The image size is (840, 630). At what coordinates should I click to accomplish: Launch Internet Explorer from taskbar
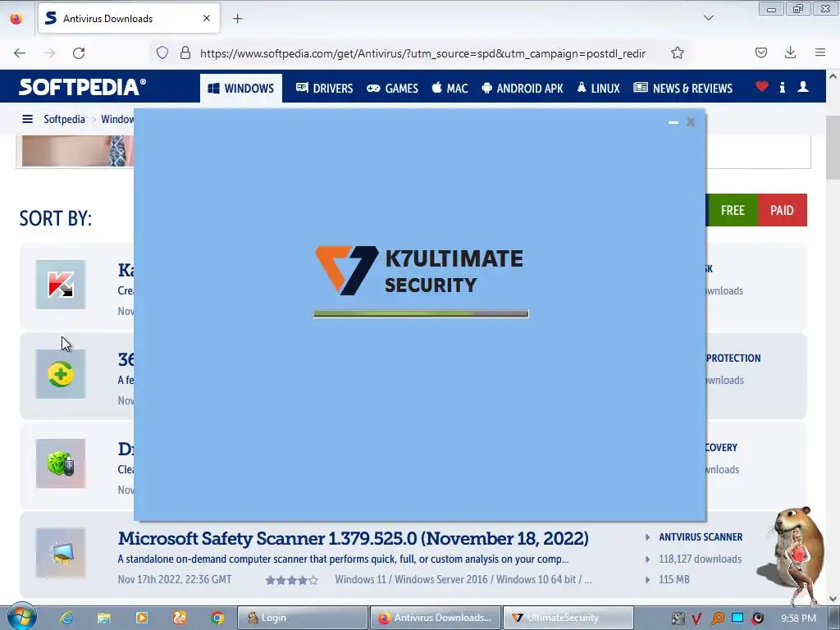point(66,618)
